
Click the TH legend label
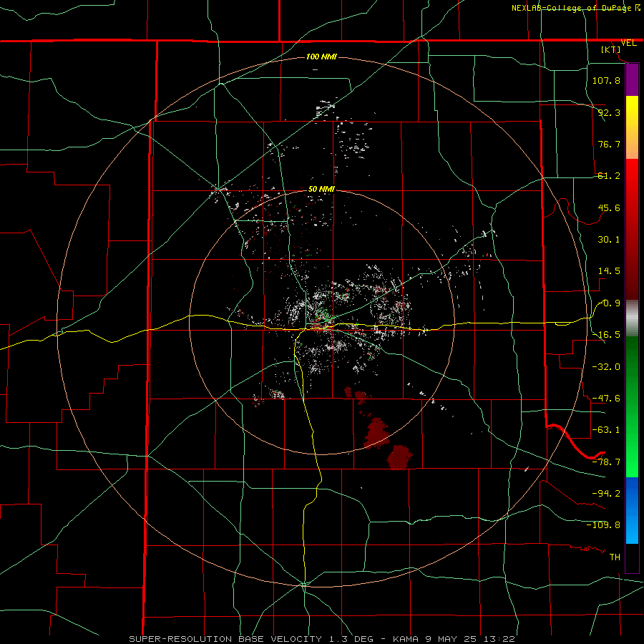pos(615,557)
